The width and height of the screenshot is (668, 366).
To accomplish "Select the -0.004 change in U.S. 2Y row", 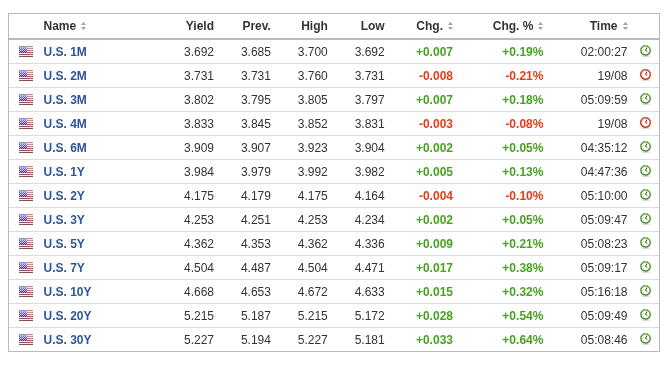I will 436,196.
